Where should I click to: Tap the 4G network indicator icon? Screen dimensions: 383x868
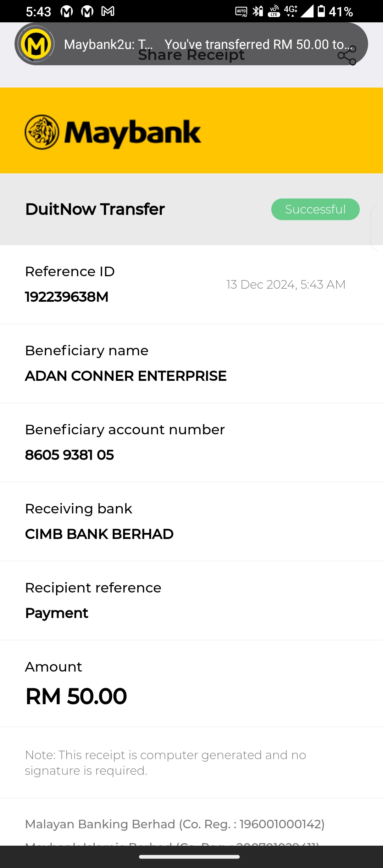point(290,11)
